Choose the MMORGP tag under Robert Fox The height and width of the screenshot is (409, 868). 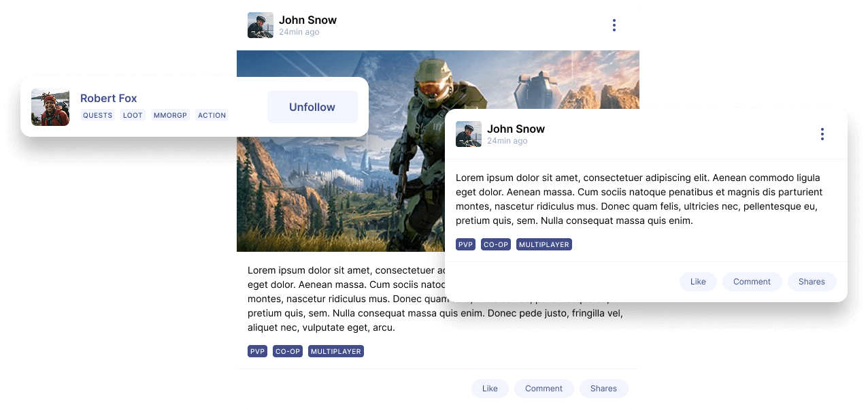(x=170, y=116)
